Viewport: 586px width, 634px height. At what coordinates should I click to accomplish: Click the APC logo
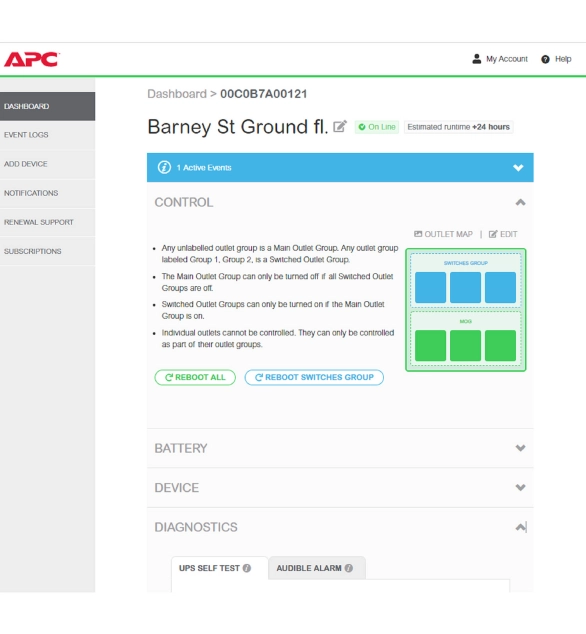pyautogui.click(x=32, y=59)
